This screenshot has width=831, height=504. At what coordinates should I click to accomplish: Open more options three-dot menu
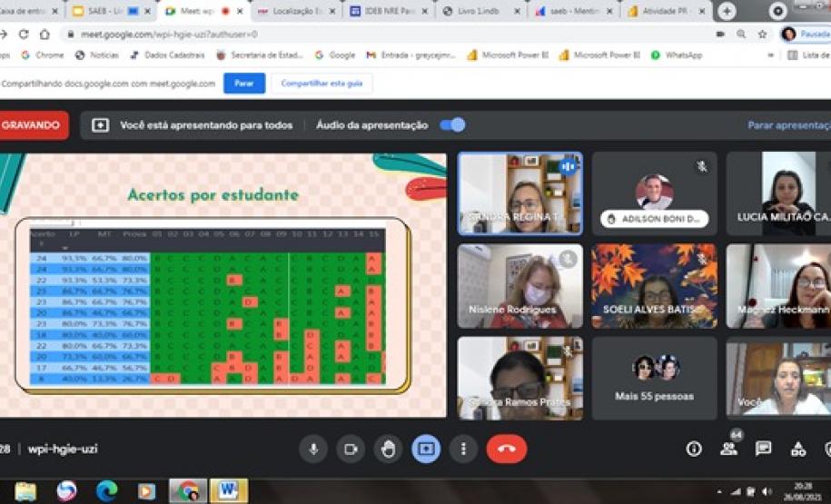point(463,449)
